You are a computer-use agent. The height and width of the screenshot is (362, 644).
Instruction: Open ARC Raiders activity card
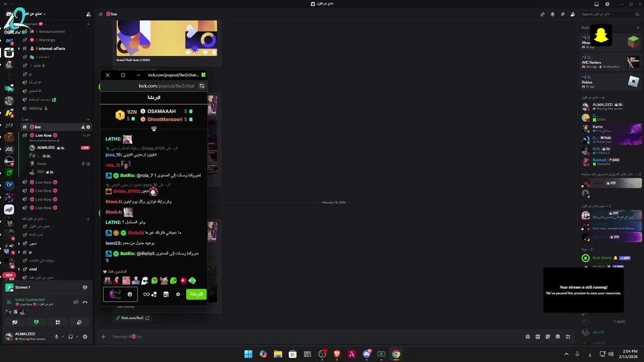pos(610,62)
